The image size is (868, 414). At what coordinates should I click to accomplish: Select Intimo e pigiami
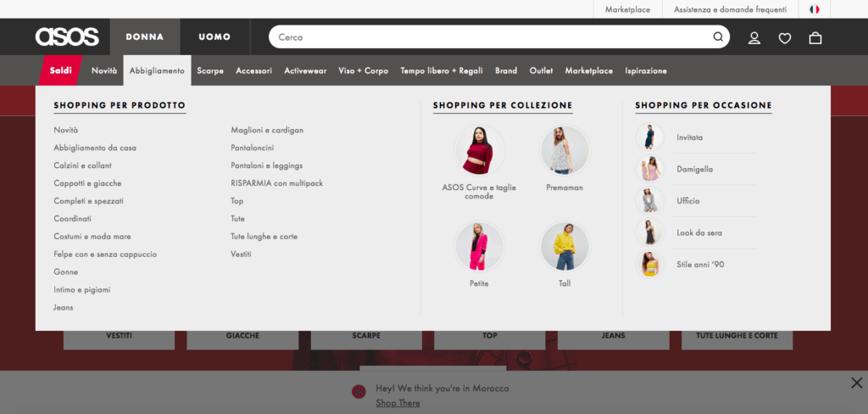pos(82,289)
